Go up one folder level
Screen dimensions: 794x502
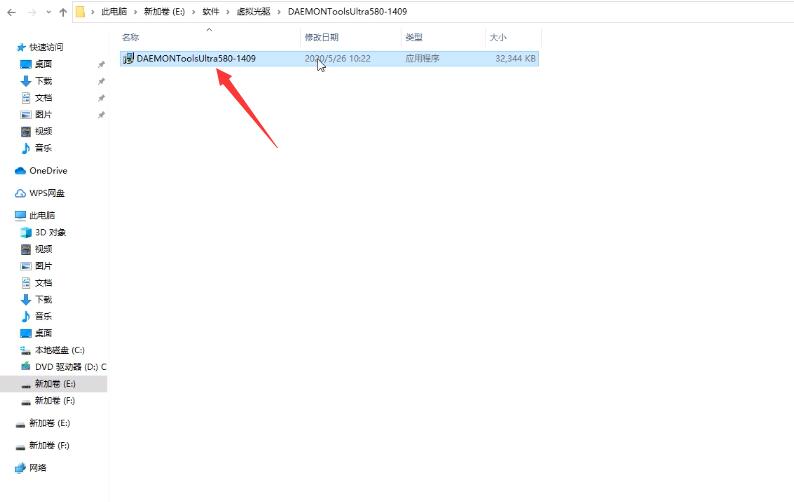tap(63, 12)
